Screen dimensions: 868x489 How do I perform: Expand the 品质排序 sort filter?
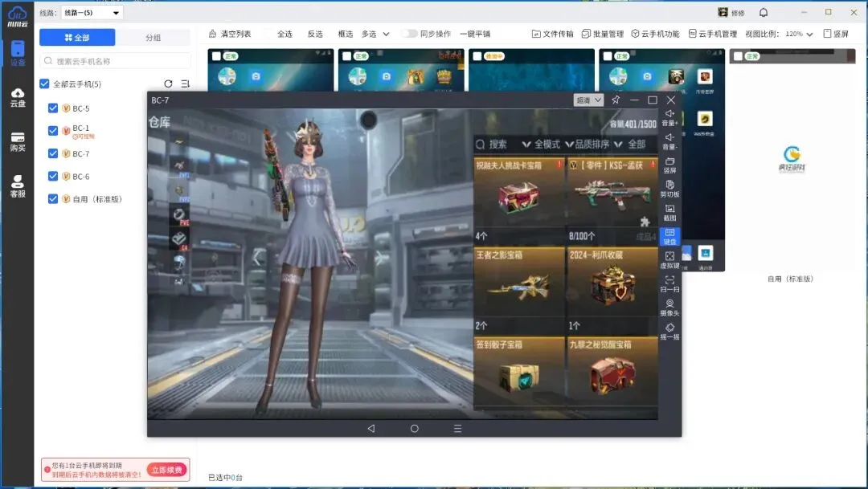588,145
